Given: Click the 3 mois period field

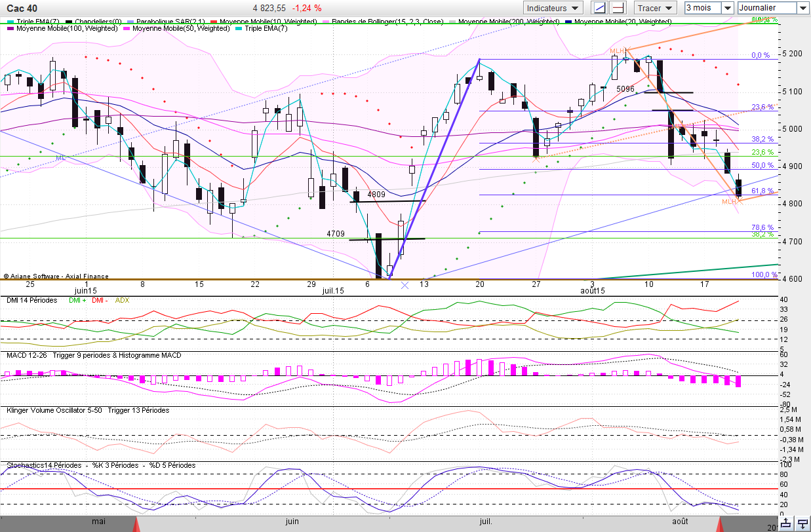Looking at the screenshot, I should [702, 8].
